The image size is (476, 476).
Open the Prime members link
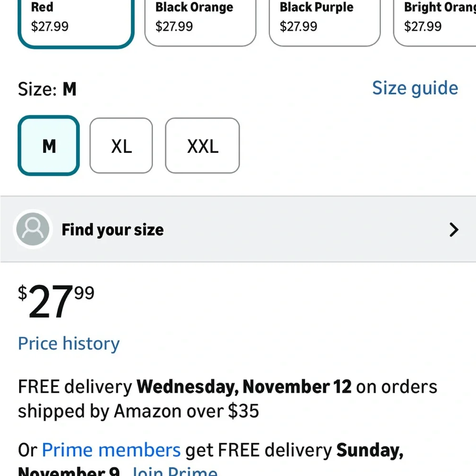click(111, 449)
